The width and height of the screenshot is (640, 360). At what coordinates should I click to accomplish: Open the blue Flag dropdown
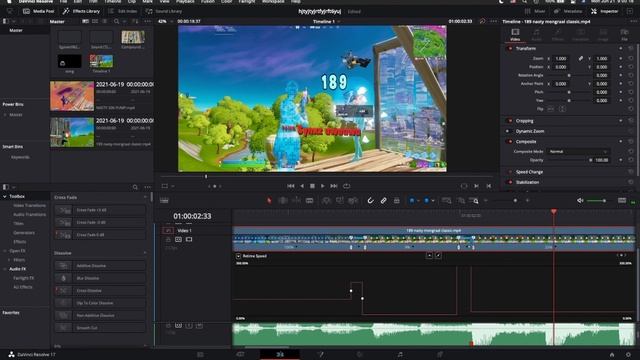point(414,200)
